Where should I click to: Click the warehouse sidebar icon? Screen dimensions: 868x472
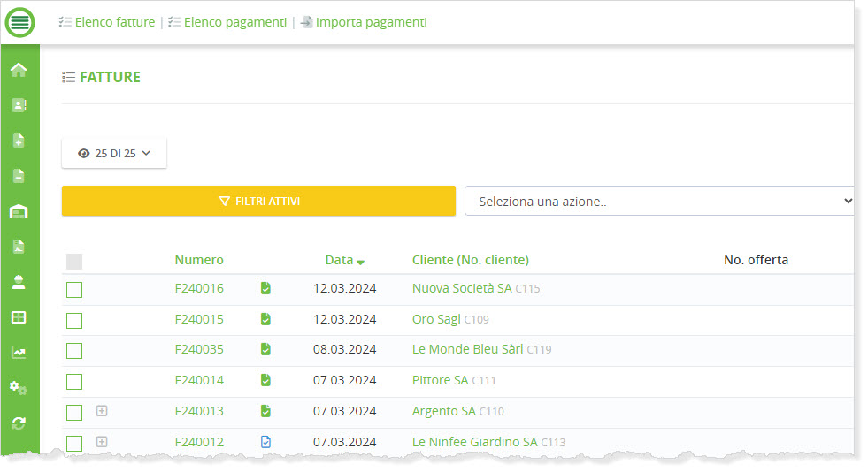pos(19,211)
